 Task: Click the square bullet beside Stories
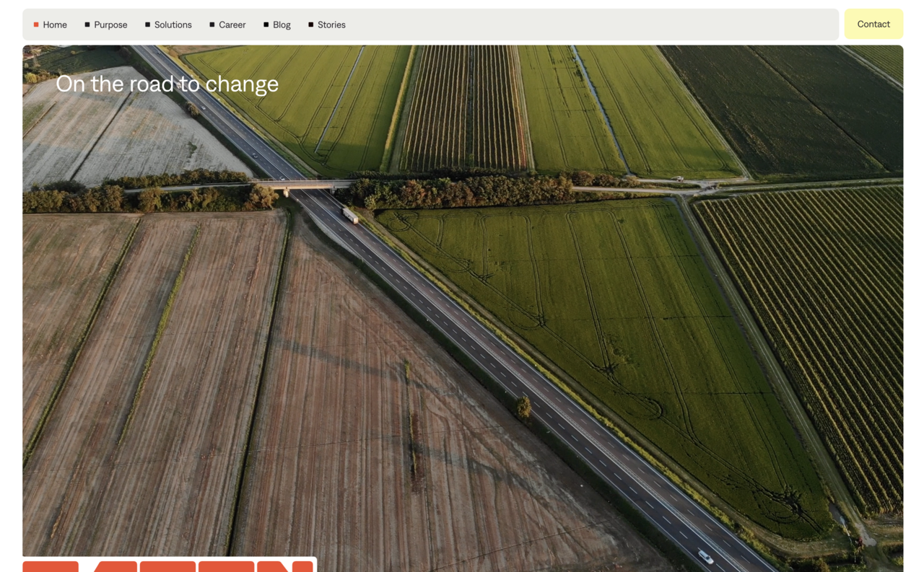coord(310,25)
